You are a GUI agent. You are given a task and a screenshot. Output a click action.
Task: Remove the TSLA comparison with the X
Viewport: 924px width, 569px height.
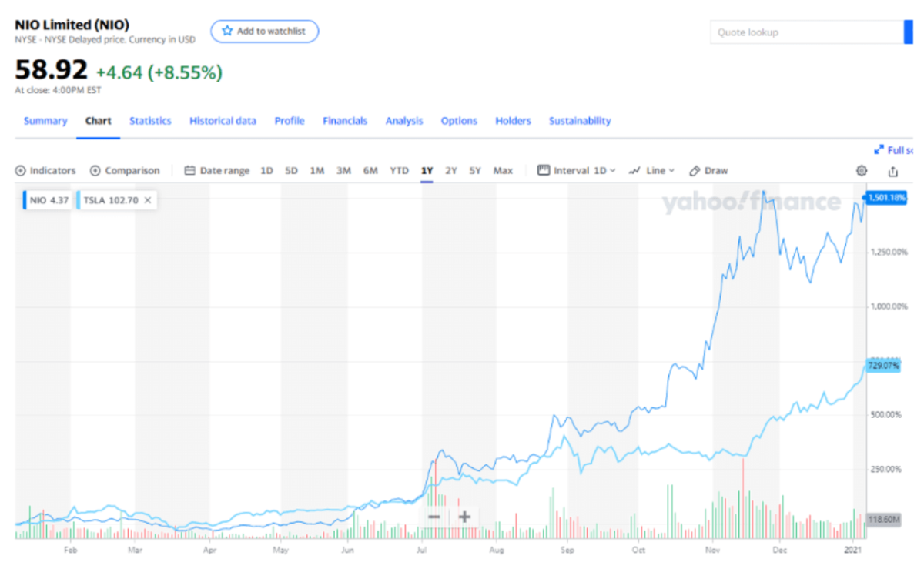(148, 199)
